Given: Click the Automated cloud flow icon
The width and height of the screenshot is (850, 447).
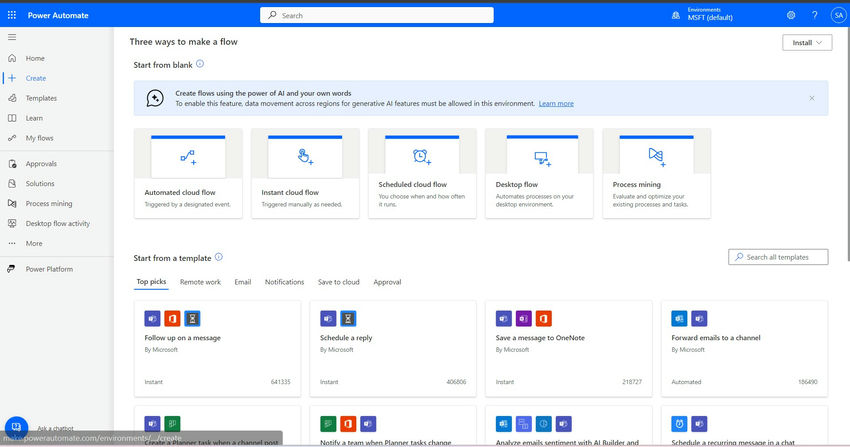Looking at the screenshot, I should [188, 157].
